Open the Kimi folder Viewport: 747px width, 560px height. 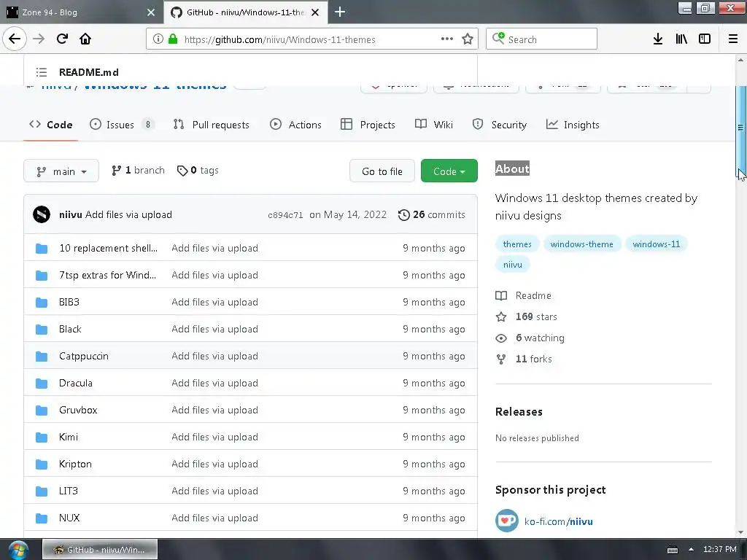(x=69, y=437)
